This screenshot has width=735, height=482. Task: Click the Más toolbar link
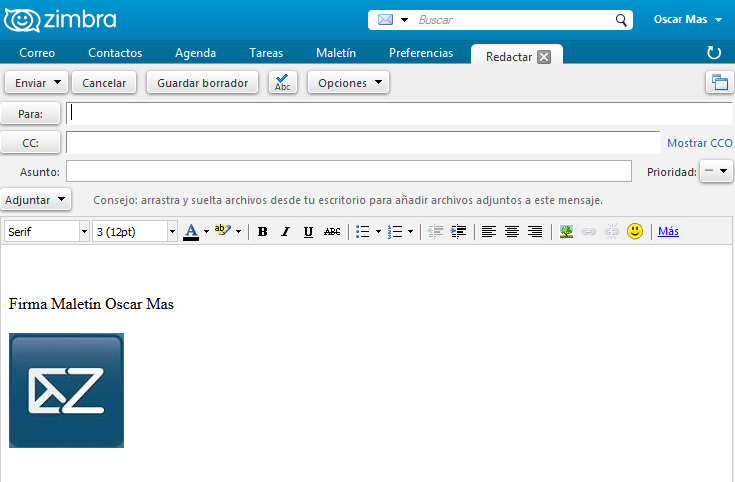point(668,231)
